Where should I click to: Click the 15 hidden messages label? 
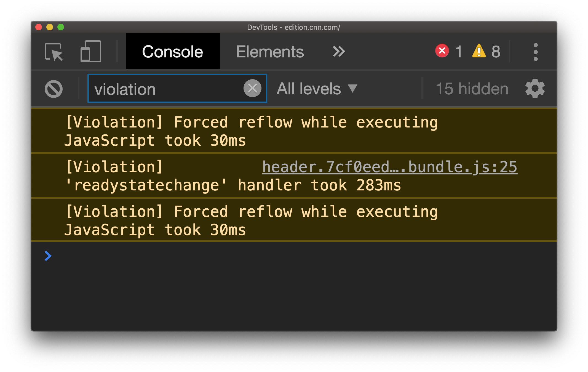472,89
